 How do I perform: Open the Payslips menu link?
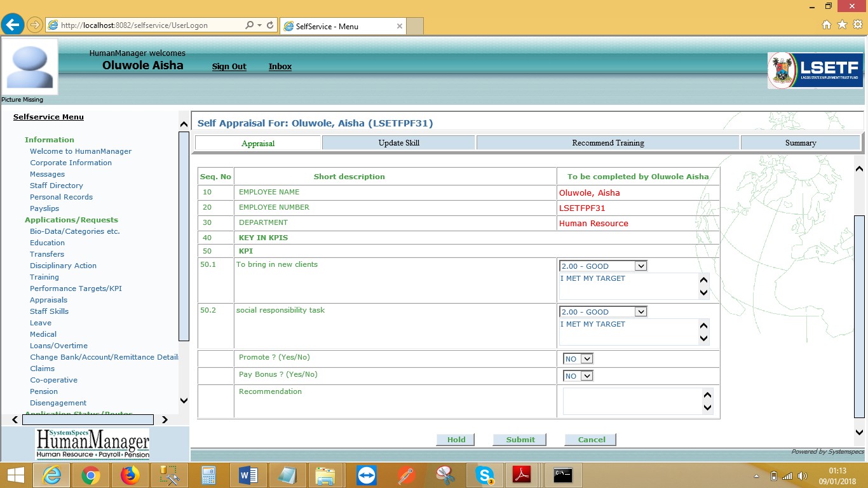click(44, 208)
